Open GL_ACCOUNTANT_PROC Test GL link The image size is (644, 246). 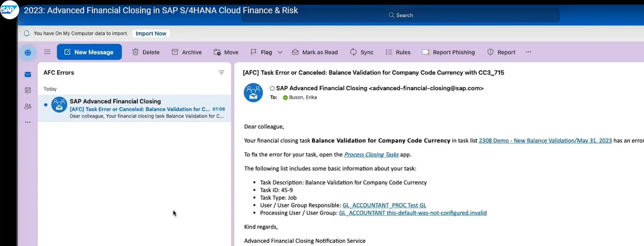384,205
